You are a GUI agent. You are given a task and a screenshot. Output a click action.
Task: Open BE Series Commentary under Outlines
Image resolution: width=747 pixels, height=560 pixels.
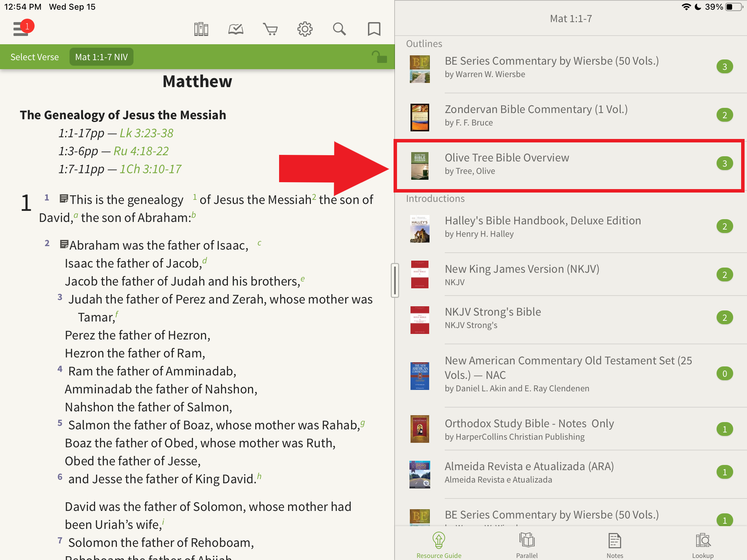tap(571, 69)
